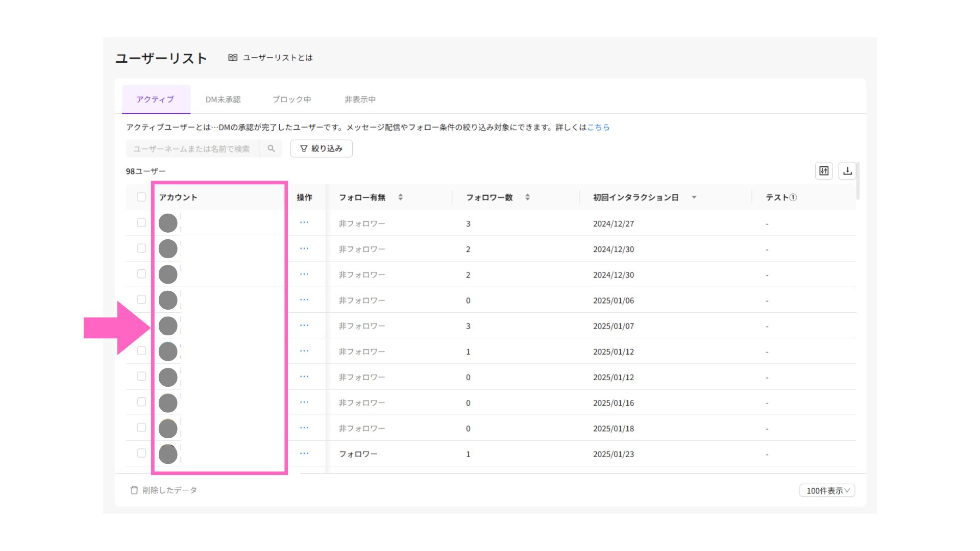This screenshot has height=551, width=980.
Task: Check the row dated 2025/01/18
Action: click(141, 428)
